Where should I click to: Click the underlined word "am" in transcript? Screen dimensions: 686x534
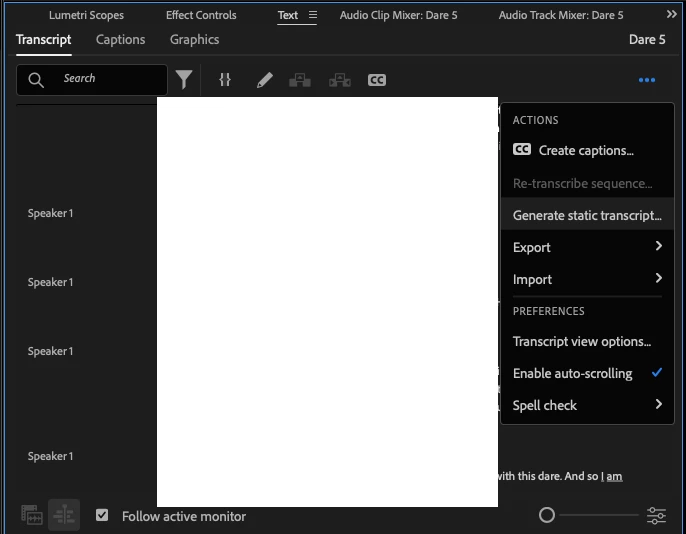click(x=614, y=476)
